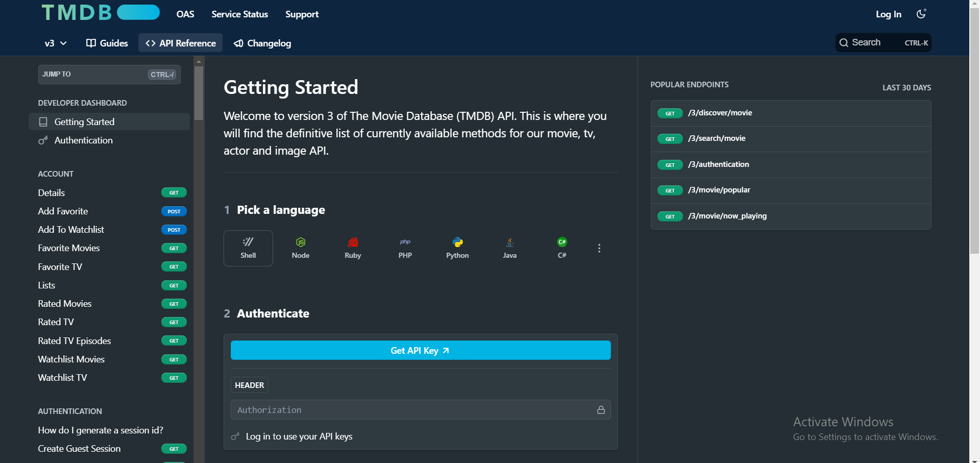Open /3/movie/now_playing endpoint
980x463 pixels.
791,216
